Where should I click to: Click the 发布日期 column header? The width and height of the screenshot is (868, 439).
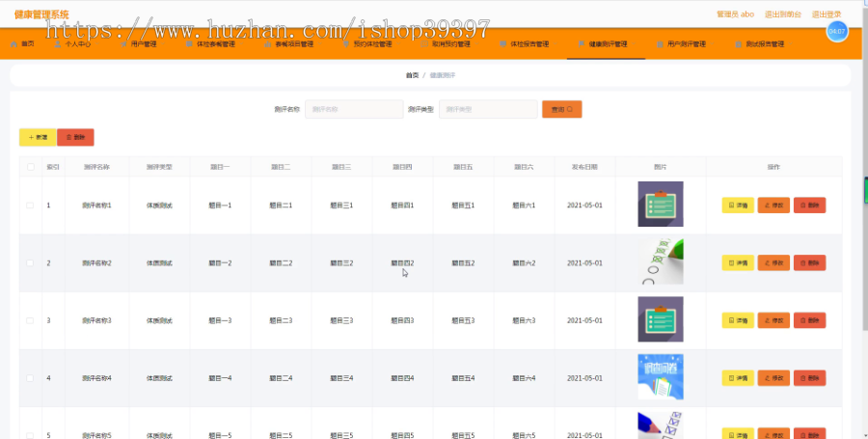coord(584,167)
